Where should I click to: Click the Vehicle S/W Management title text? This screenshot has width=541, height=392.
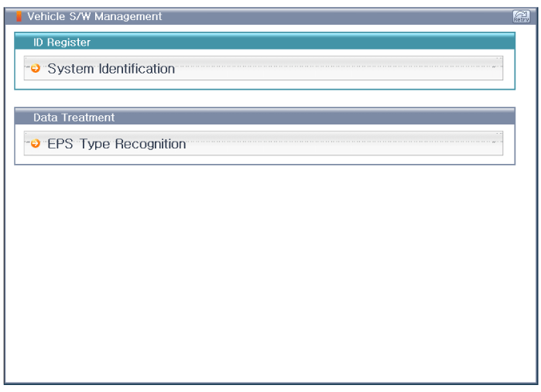(x=94, y=16)
